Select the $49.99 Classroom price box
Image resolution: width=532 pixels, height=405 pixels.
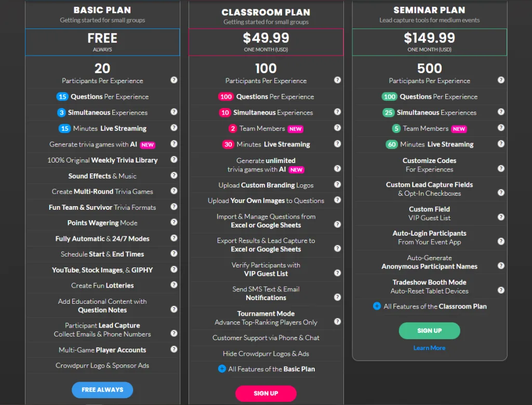tap(266, 42)
